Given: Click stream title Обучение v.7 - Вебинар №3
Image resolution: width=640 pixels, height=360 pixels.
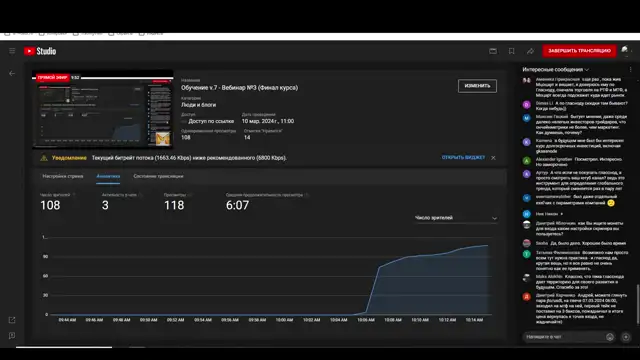Looking at the screenshot, I should pos(240,88).
